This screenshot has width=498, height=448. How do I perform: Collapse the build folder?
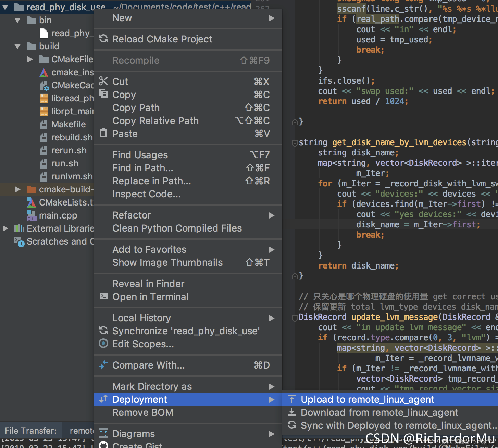(18, 46)
